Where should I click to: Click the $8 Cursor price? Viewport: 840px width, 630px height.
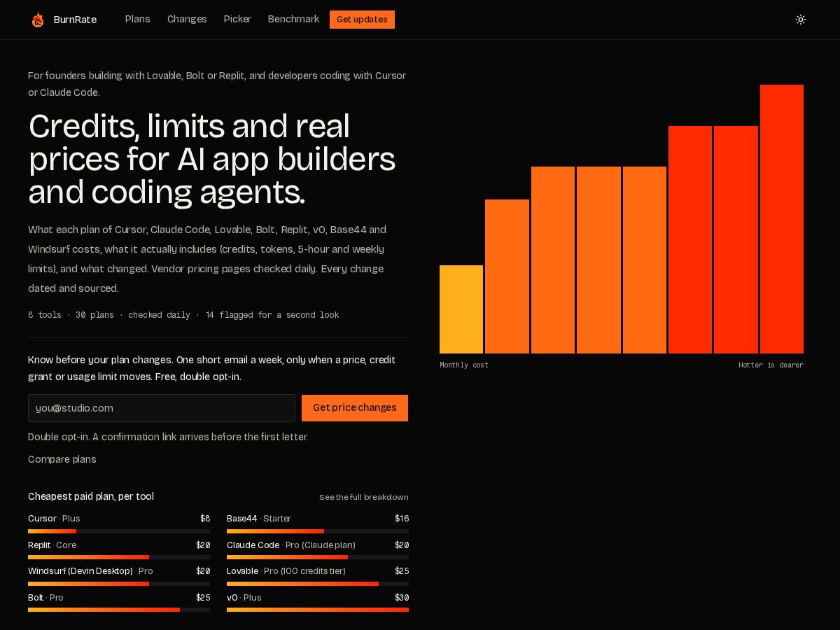[205, 519]
